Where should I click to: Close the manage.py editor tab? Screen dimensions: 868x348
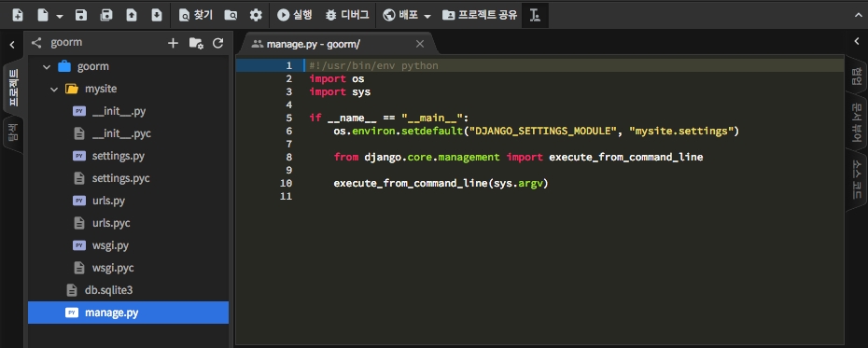tap(420, 44)
